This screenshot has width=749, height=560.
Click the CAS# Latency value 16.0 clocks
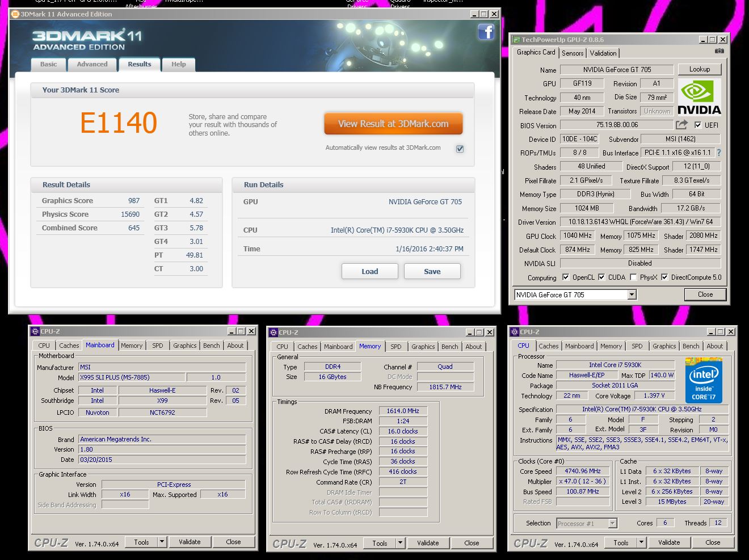(x=403, y=431)
